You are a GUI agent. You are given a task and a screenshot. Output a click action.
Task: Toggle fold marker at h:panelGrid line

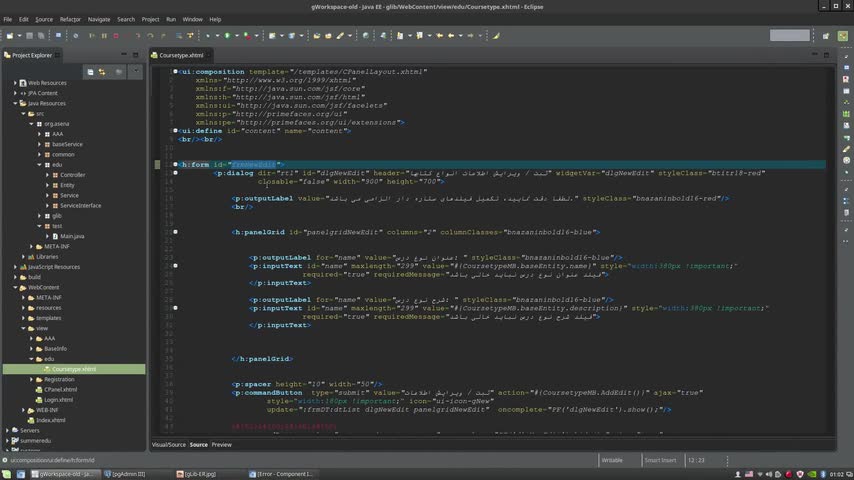[x=175, y=232]
